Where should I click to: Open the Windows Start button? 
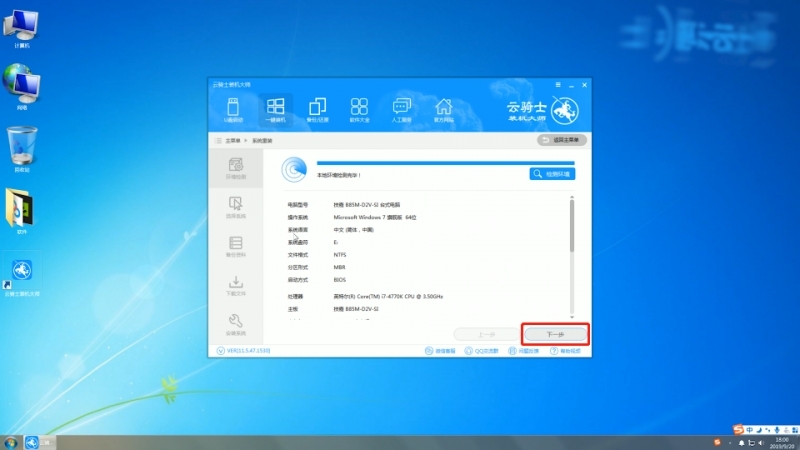pyautogui.click(x=10, y=442)
